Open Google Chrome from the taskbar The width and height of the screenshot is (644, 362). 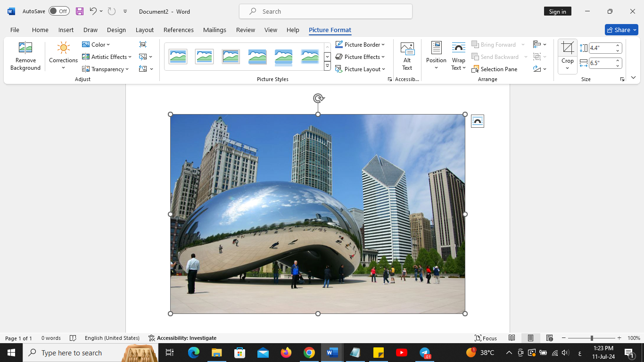point(309,353)
